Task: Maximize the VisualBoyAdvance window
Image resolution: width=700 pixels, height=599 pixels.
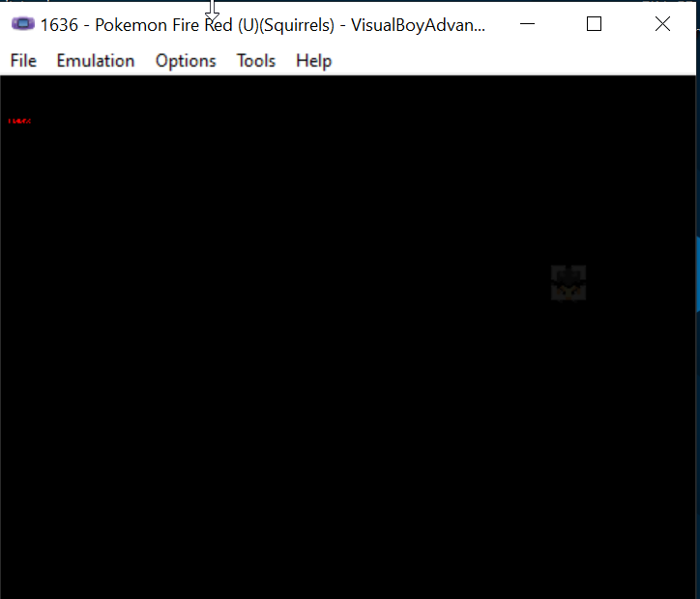Action: click(594, 25)
